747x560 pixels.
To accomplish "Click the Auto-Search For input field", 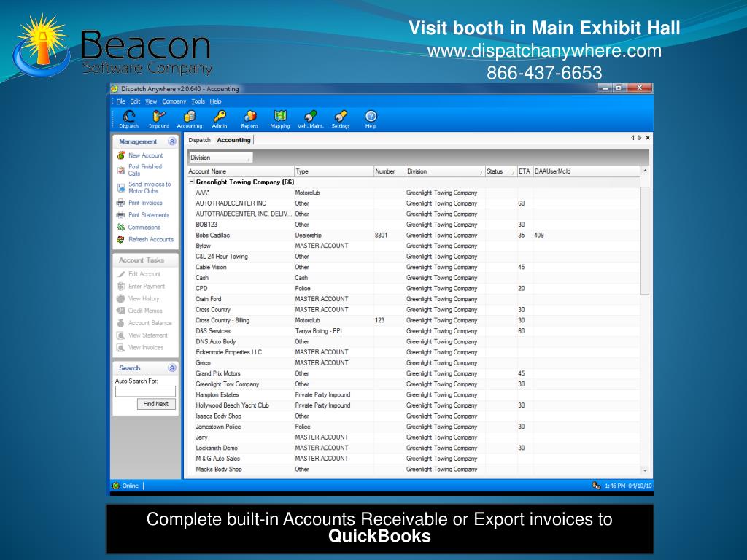I will (x=145, y=392).
